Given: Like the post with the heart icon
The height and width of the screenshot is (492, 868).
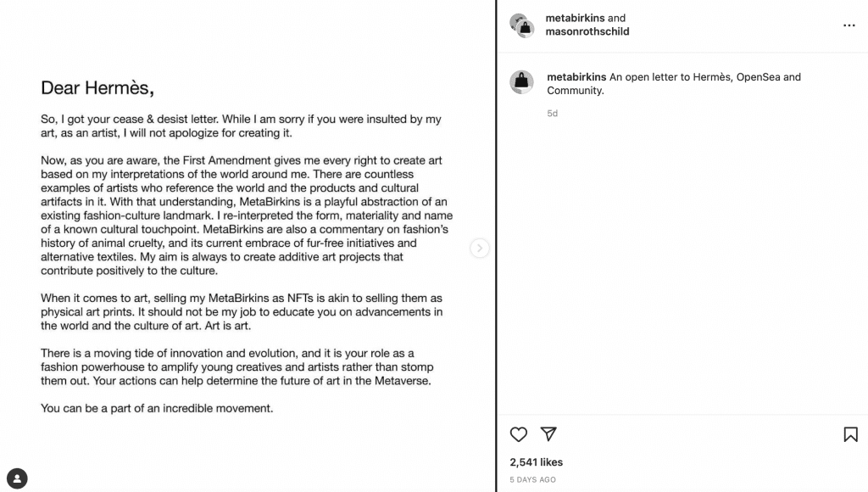Looking at the screenshot, I should point(519,434).
